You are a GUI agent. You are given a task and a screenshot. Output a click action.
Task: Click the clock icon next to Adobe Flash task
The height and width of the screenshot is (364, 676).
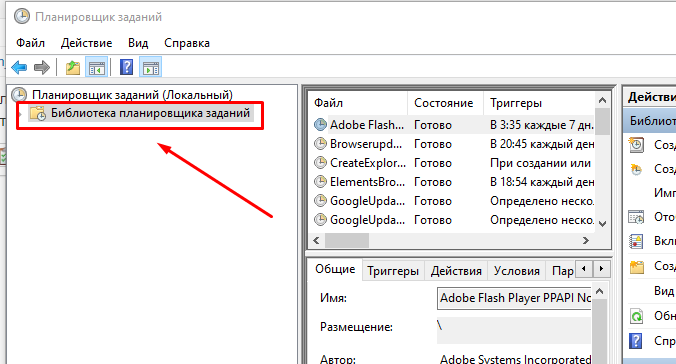point(320,125)
